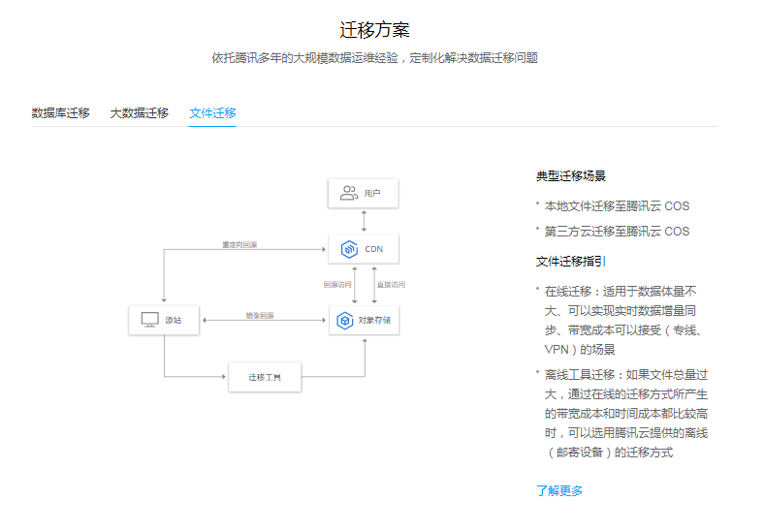Click the 对象存储 label text
Screen dimensions: 765x532
374,321
